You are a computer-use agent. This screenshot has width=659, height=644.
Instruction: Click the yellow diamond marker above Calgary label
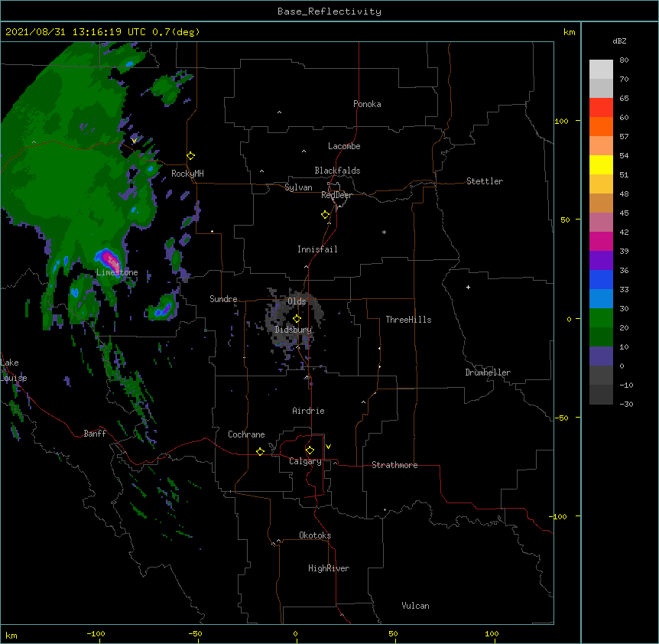(x=310, y=450)
